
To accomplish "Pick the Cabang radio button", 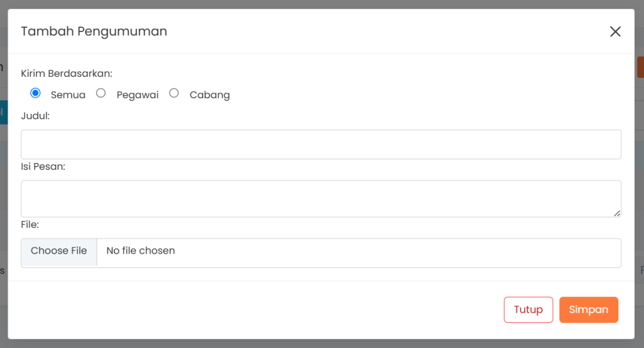I will pos(174,93).
